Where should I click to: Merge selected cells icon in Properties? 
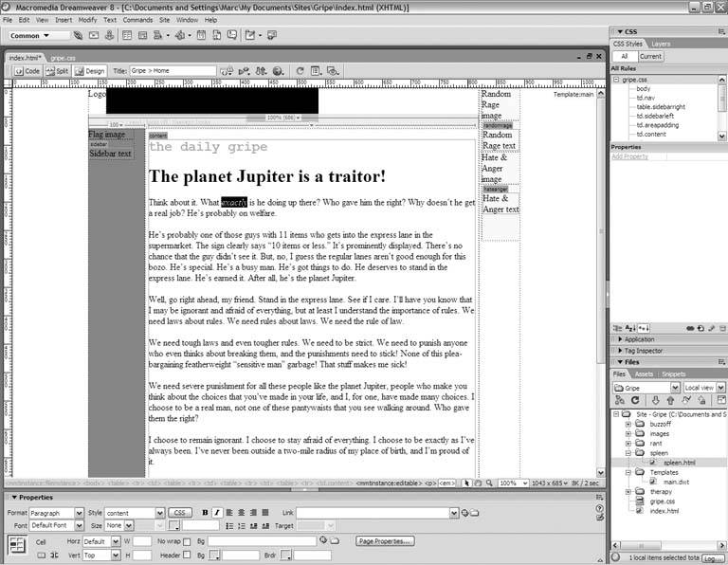42,555
